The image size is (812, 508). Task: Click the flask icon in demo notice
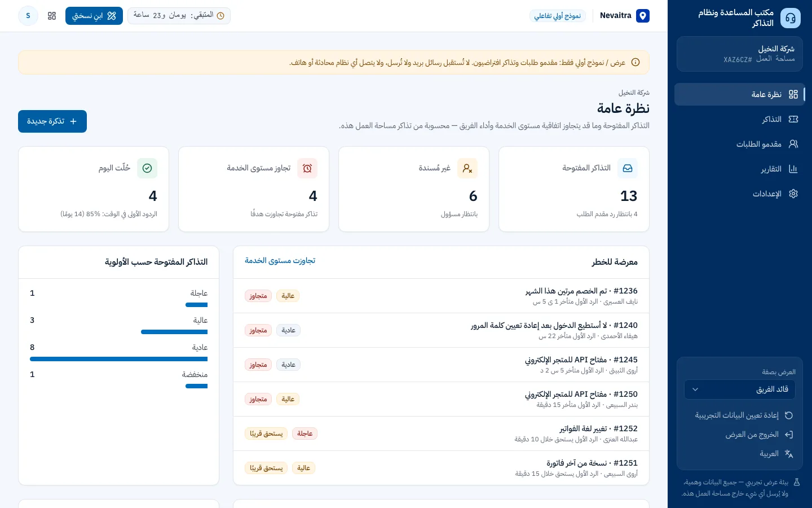click(x=797, y=483)
